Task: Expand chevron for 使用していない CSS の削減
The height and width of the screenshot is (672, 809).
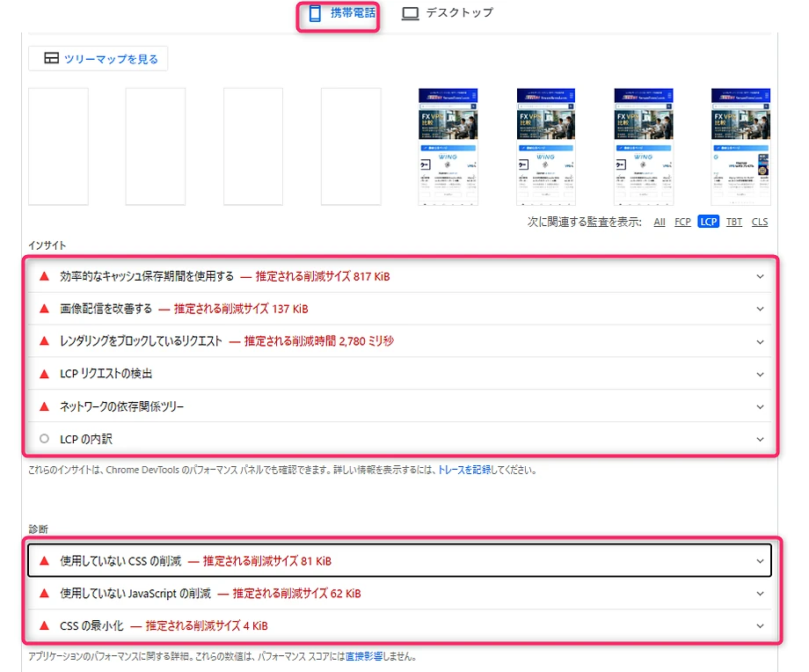Action: coord(760,561)
